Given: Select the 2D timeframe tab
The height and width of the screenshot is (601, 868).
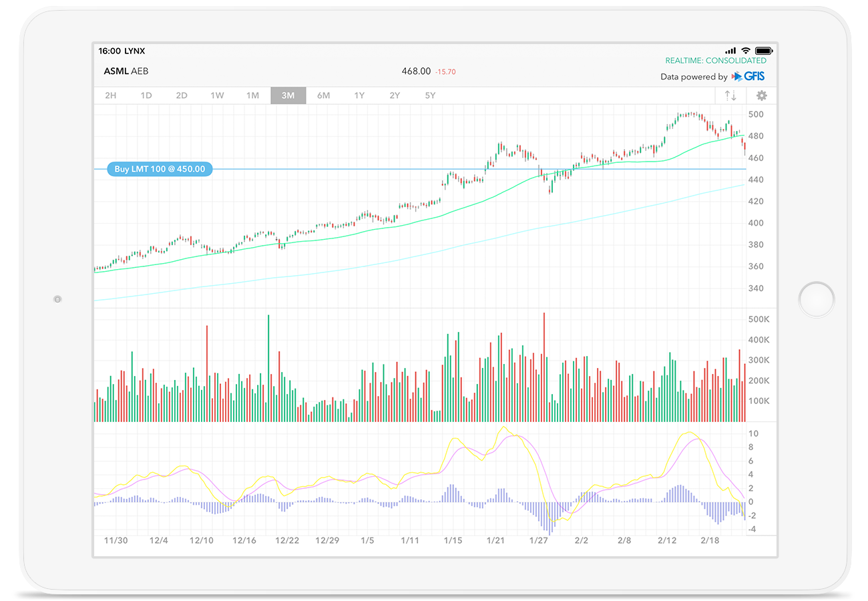Looking at the screenshot, I should click(182, 95).
